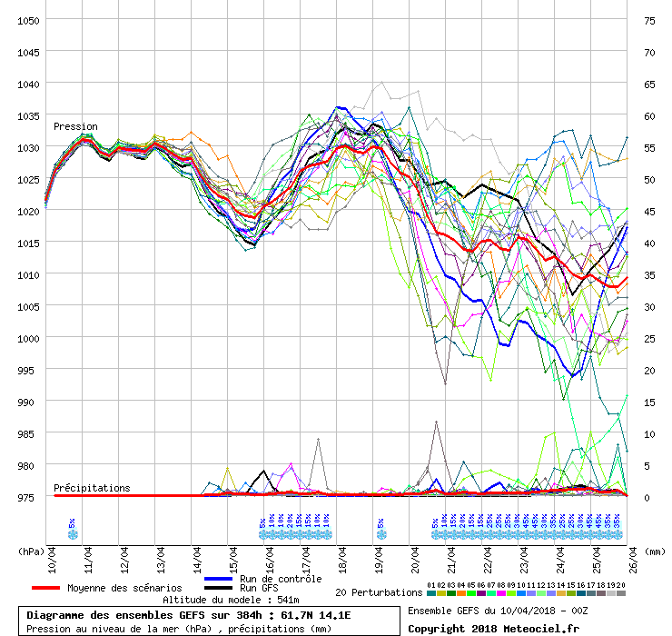The width and height of the screenshot is (672, 636).
Task: Click the Précipitations label above the baseline
Action: tap(92, 488)
